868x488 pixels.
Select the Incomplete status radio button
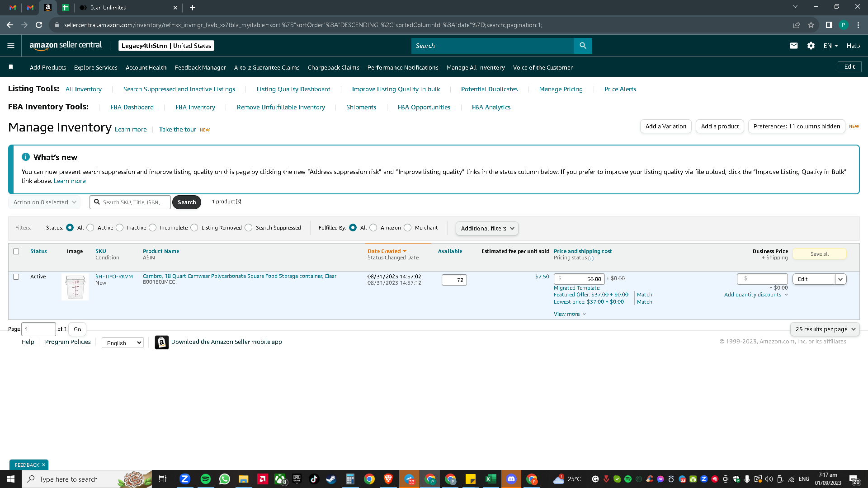pos(153,228)
